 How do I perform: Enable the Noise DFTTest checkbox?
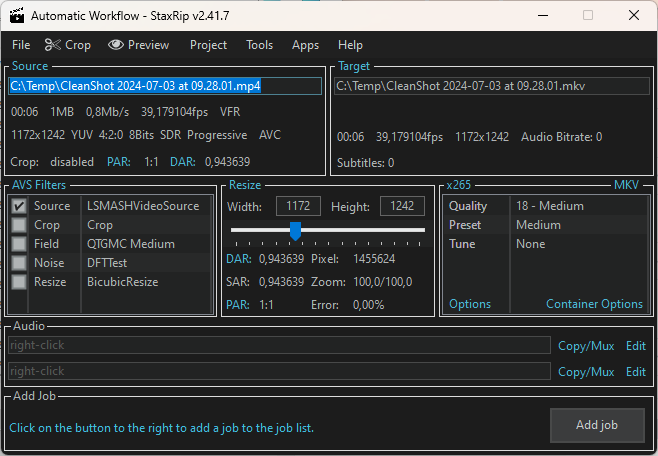[19, 263]
